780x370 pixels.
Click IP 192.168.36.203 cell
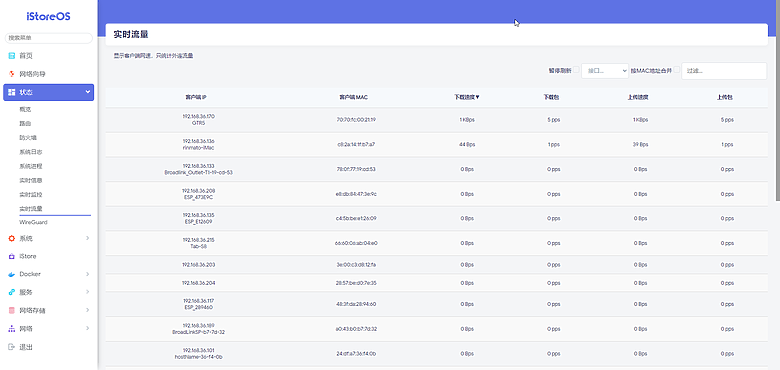tap(198, 265)
